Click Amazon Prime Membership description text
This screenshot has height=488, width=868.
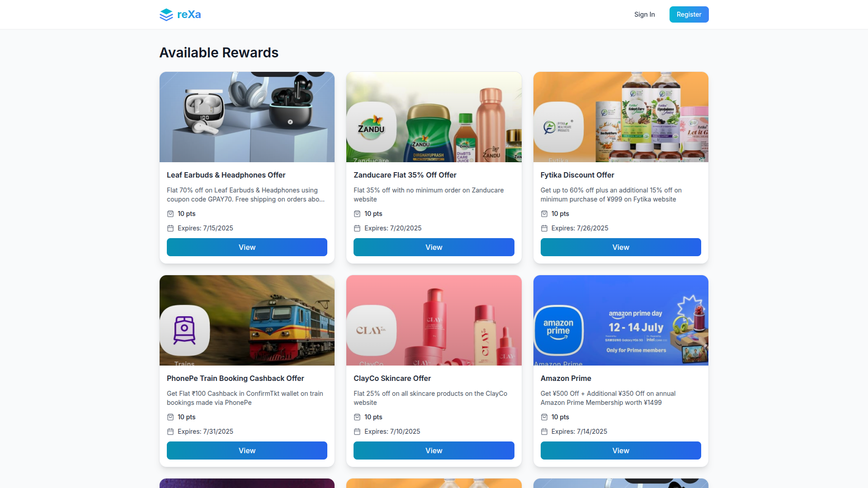point(608,398)
